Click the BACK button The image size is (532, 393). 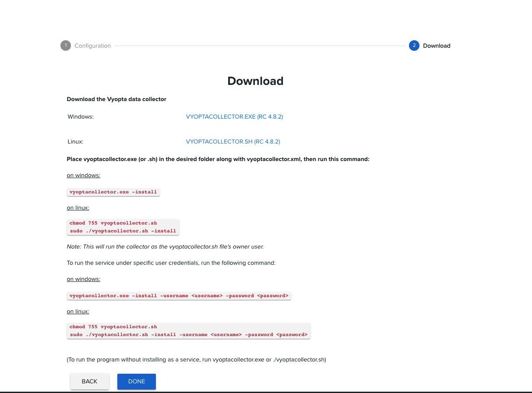tap(90, 381)
